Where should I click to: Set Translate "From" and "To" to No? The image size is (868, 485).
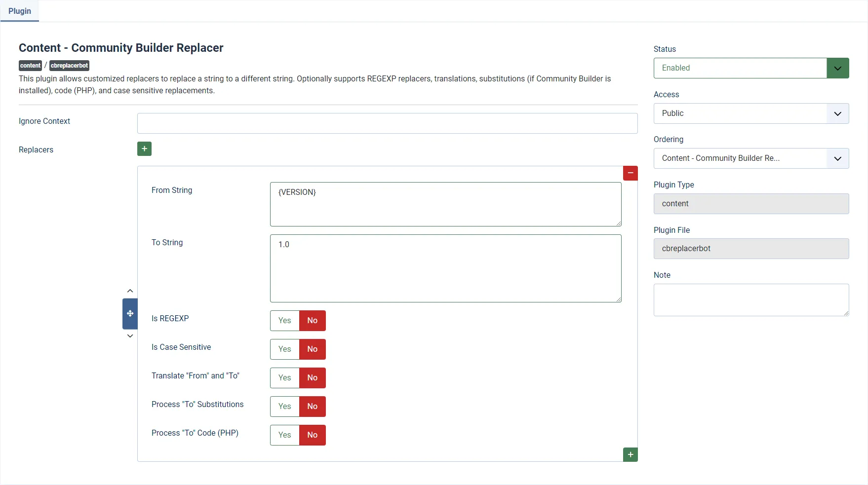pyautogui.click(x=313, y=378)
